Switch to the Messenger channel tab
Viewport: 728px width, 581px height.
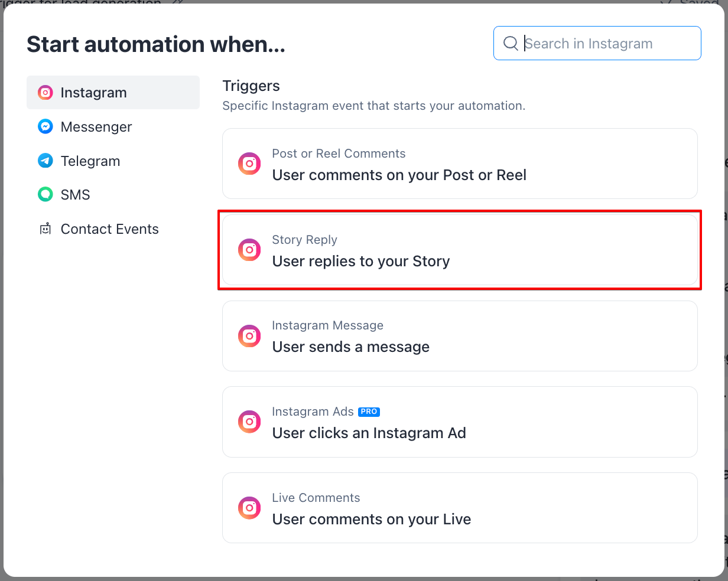(x=96, y=127)
